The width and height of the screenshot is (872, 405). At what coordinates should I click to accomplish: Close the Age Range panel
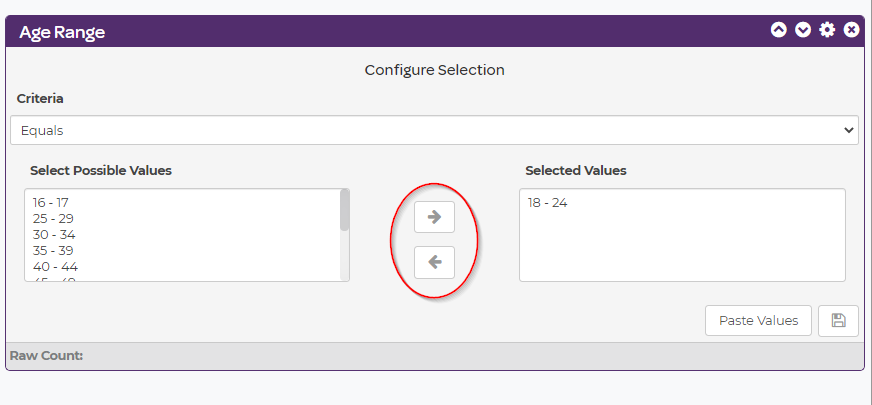coord(851,30)
